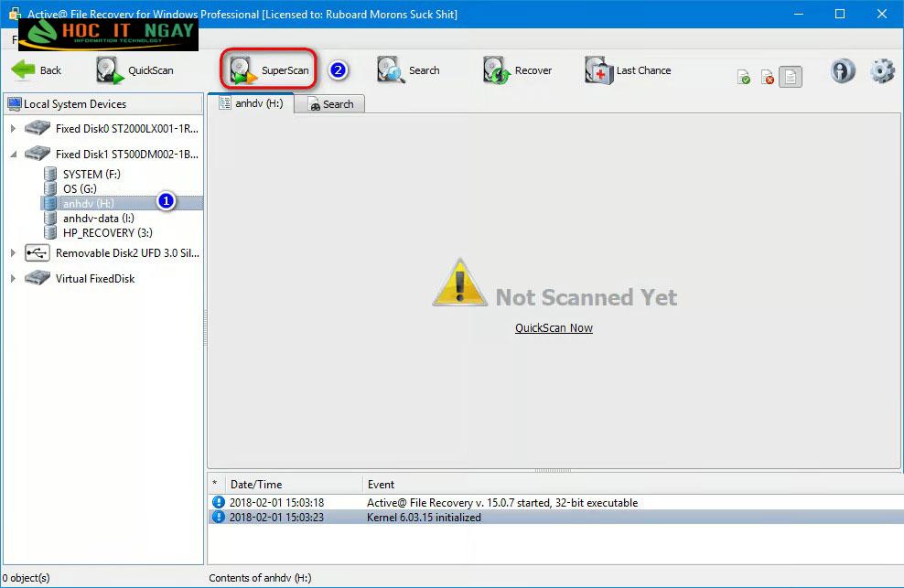The width and height of the screenshot is (904, 588).
Task: Start a QuickScan from the toolbar
Action: (135, 70)
